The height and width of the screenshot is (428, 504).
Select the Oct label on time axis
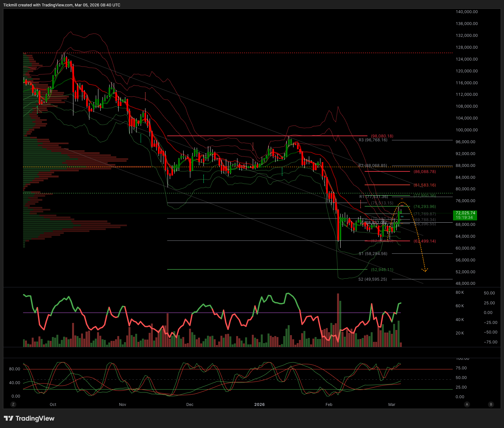point(53,405)
